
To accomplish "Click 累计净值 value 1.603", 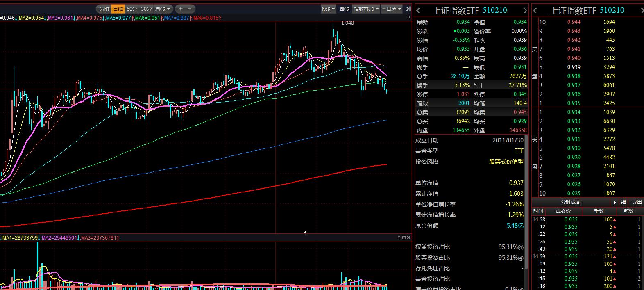I will [516, 194].
